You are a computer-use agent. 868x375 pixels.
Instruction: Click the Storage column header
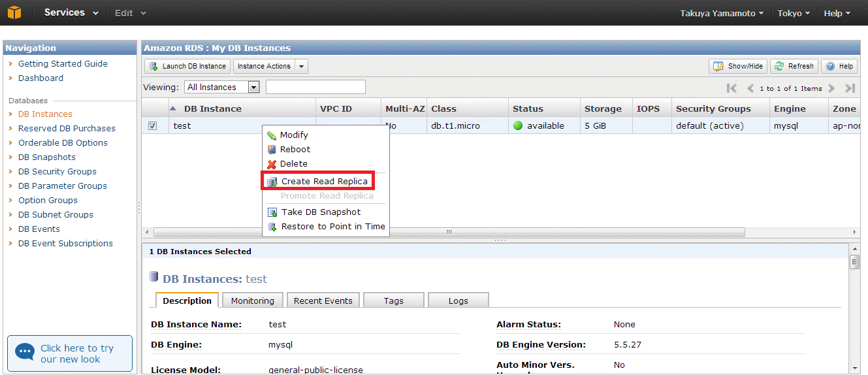coord(606,108)
